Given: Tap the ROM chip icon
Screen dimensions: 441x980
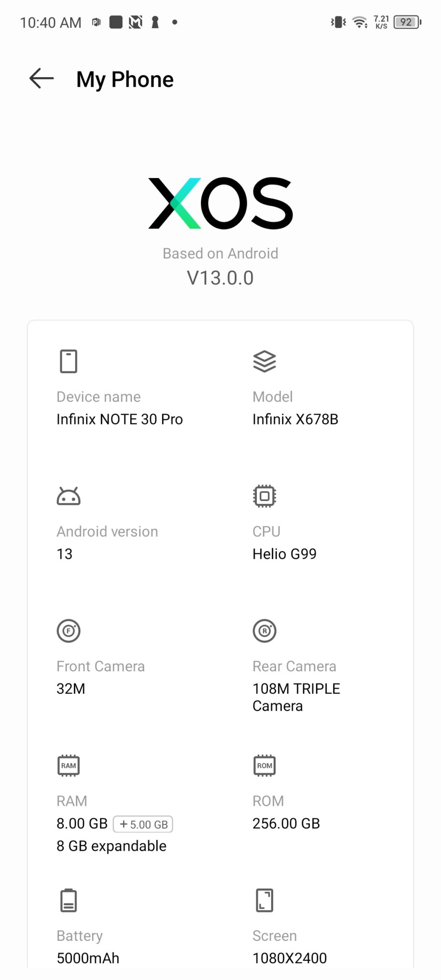Looking at the screenshot, I should pos(265,765).
